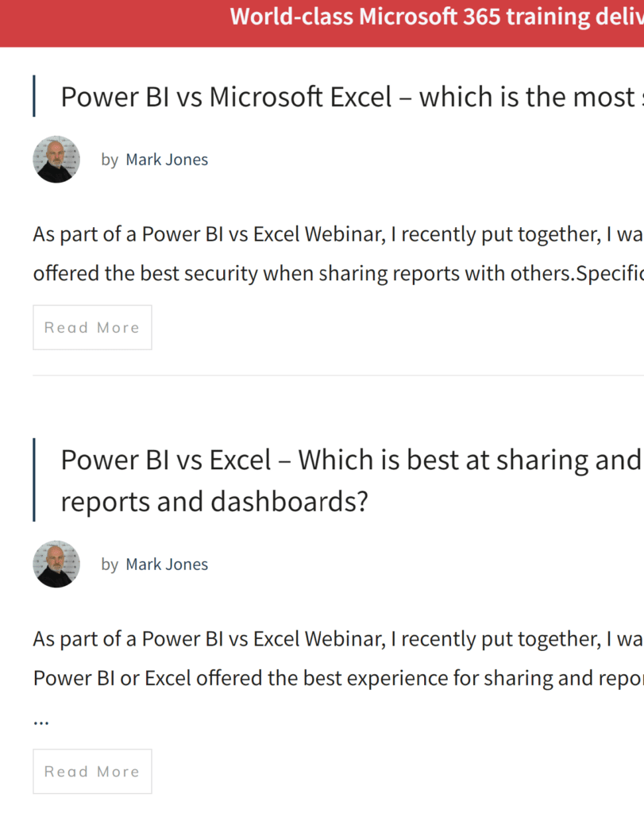Screen dimensions: 644x813
Task: Click headline 'Which is best at sharing and reporting'
Action: [x=397, y=459]
